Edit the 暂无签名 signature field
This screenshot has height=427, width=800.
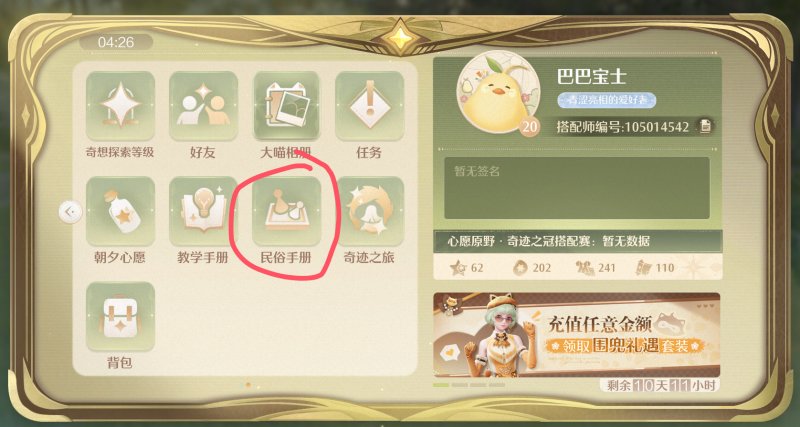[x=577, y=188]
